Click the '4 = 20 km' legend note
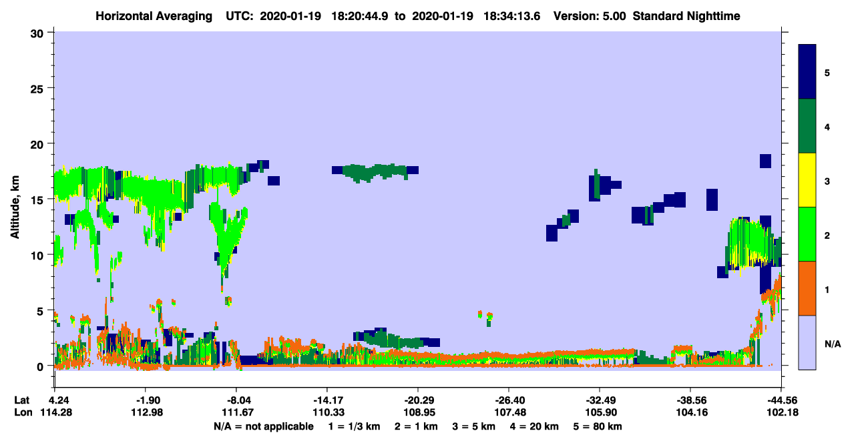Viewport: 868px width, 445px height. [535, 426]
